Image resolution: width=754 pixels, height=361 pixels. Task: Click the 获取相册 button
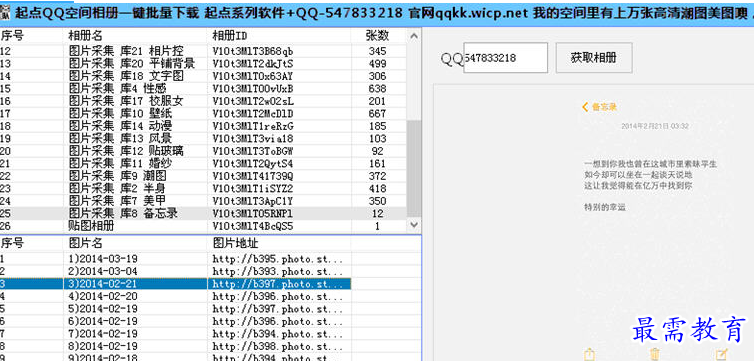pos(594,58)
